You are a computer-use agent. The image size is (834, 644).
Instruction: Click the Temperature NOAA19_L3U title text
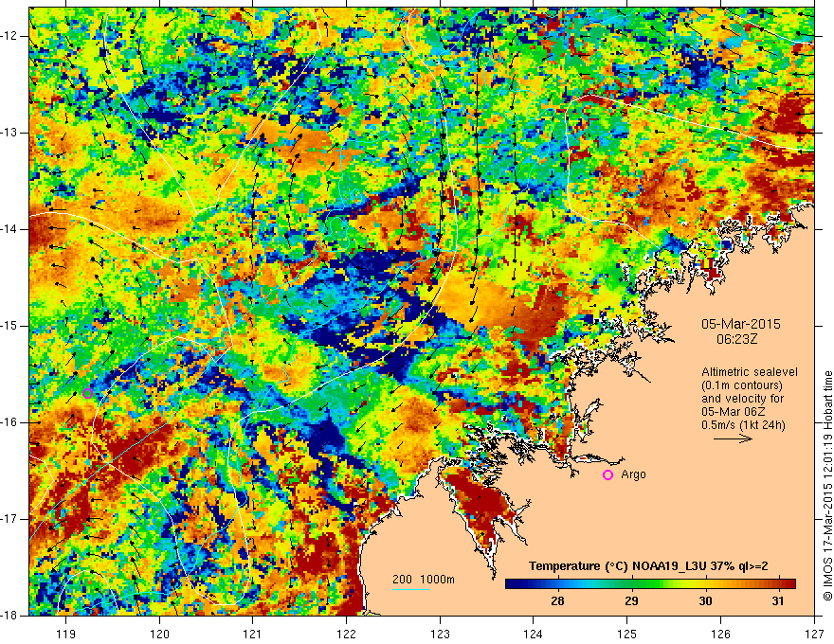(648, 566)
